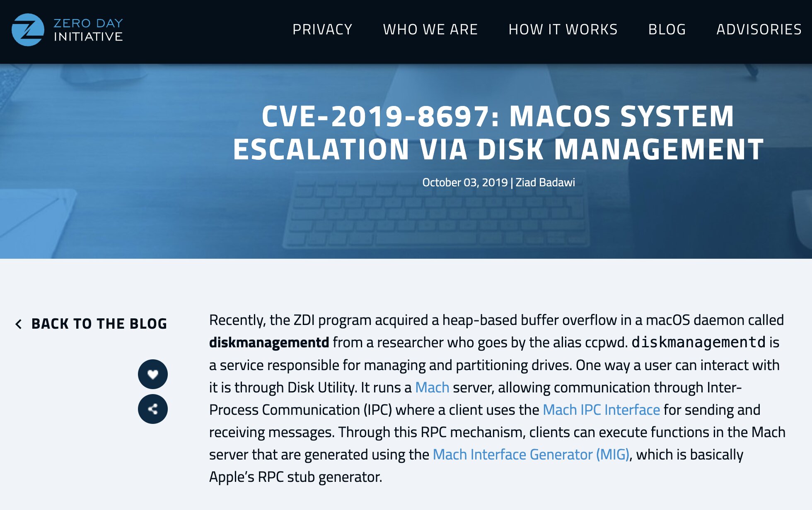This screenshot has width=812, height=510.
Task: Click the CVE-2019-8697 article headline
Action: click(x=498, y=132)
